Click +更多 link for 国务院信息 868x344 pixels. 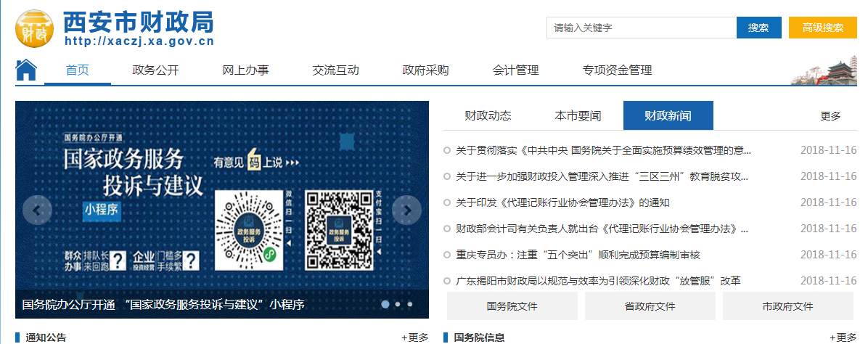click(843, 337)
